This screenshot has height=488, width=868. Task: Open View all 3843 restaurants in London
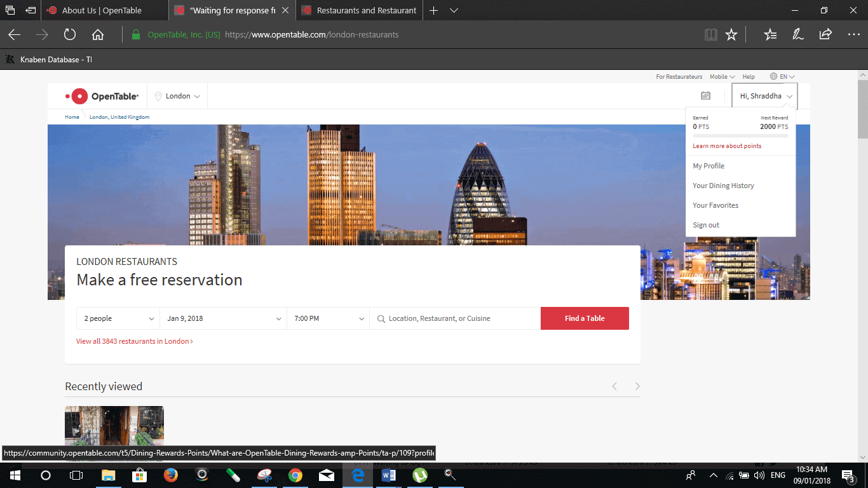tap(135, 341)
